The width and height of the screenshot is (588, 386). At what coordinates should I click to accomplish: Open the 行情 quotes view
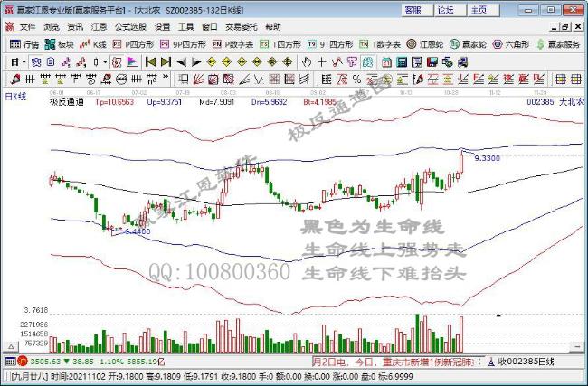pos(24,44)
